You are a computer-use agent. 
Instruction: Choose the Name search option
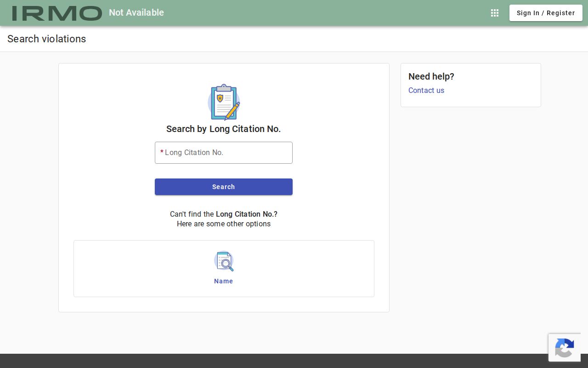pyautogui.click(x=224, y=269)
